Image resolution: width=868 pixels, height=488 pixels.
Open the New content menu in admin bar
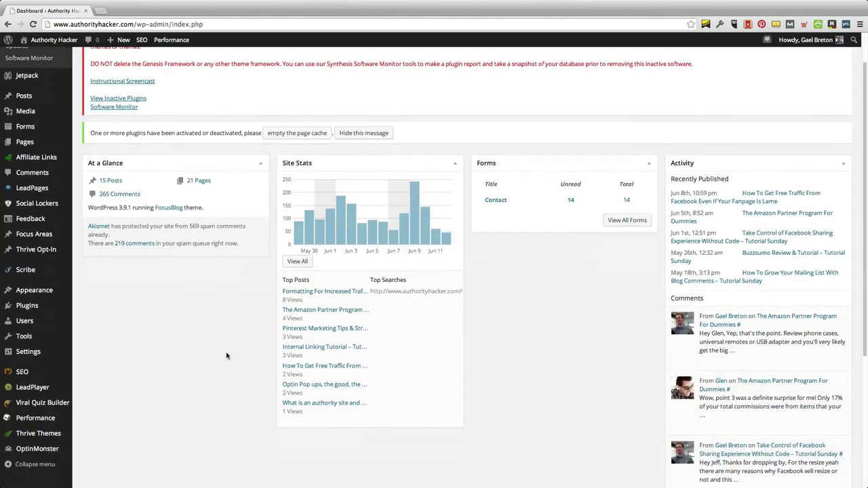click(119, 40)
